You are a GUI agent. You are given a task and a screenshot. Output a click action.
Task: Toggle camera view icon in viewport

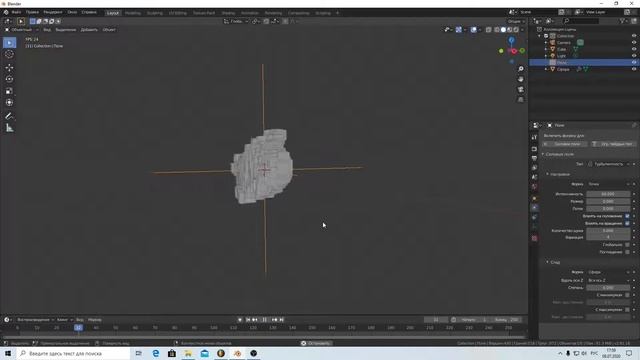click(x=521, y=89)
